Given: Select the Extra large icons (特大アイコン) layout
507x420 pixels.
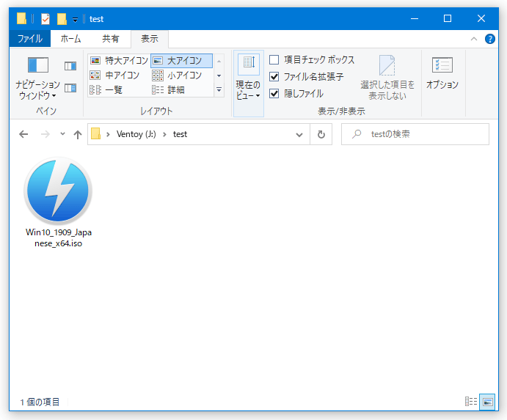Looking at the screenshot, I should (x=119, y=60).
